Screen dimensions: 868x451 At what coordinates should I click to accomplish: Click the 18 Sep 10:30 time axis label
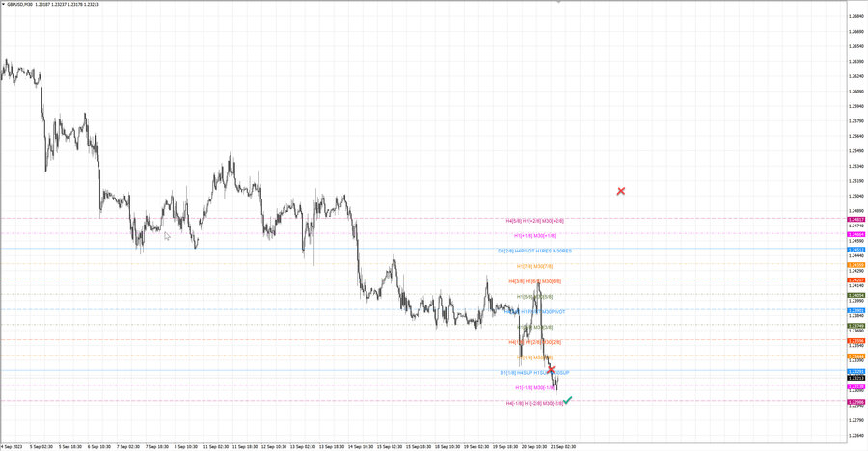(448, 446)
